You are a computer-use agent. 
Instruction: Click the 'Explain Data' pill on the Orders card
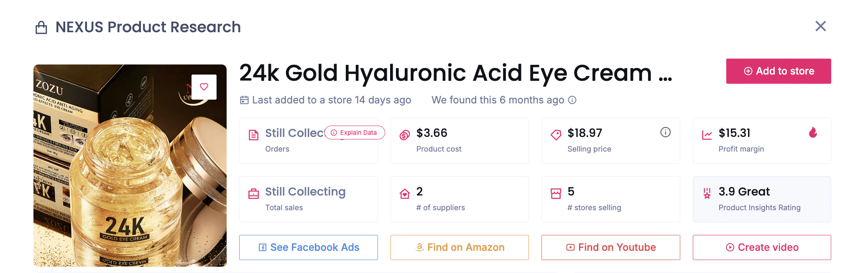355,132
